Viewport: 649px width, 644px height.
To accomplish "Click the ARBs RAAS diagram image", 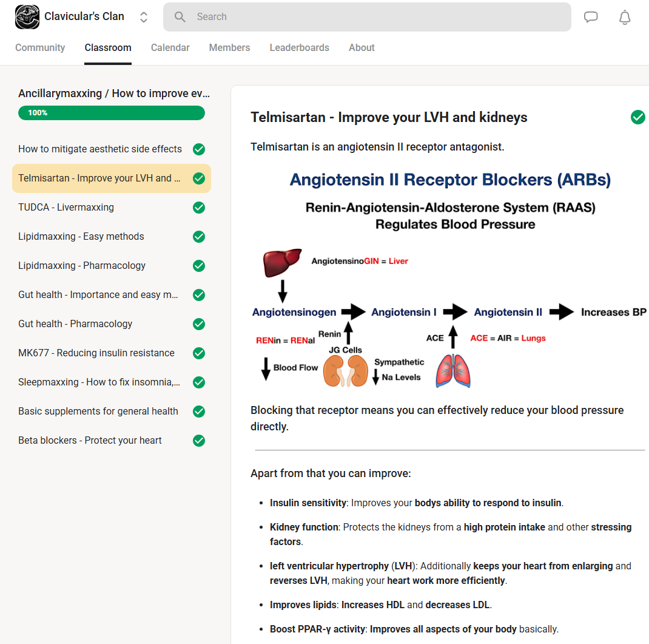I will click(x=449, y=279).
